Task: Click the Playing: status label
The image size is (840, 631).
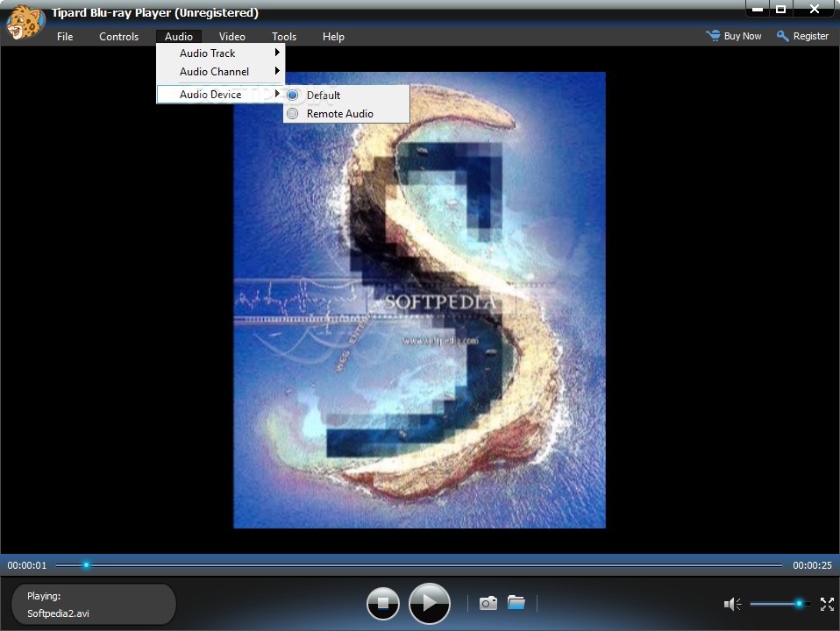Action: 44,596
